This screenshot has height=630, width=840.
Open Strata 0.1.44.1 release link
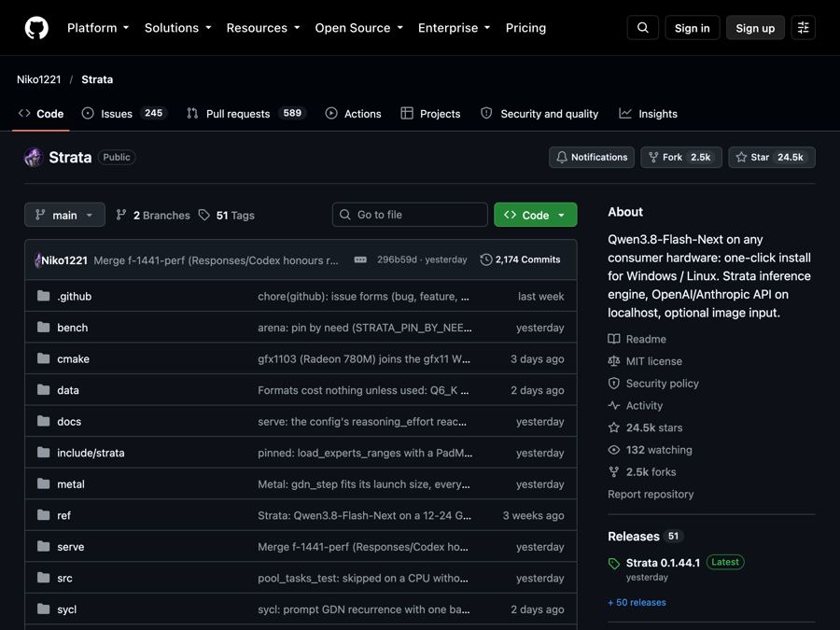click(663, 563)
